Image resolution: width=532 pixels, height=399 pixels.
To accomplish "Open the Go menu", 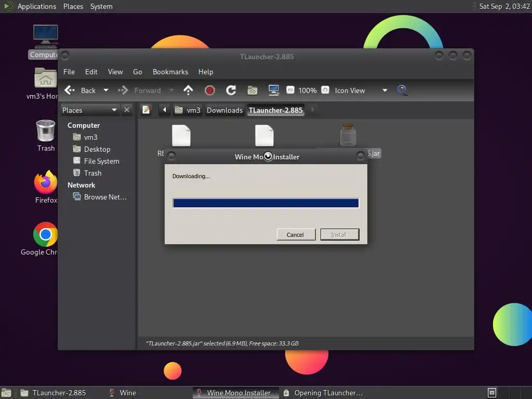I will click(x=137, y=72).
